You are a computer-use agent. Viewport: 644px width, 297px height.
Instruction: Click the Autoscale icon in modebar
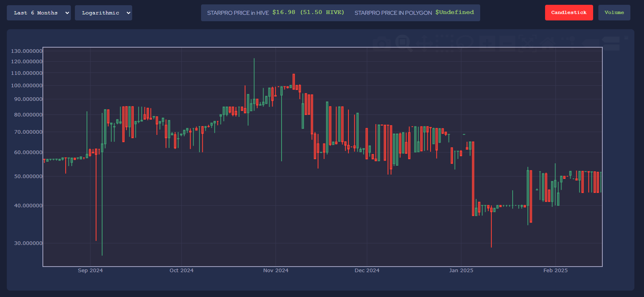[x=528, y=43]
